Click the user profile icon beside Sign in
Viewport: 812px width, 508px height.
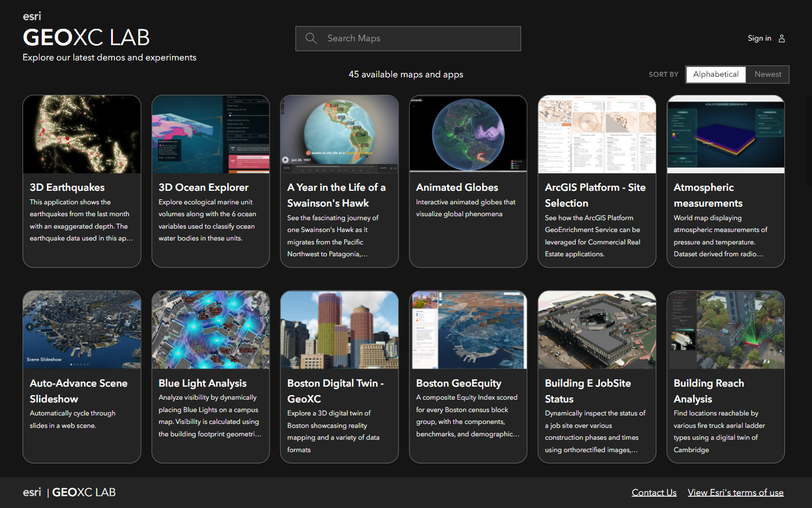[x=782, y=38]
